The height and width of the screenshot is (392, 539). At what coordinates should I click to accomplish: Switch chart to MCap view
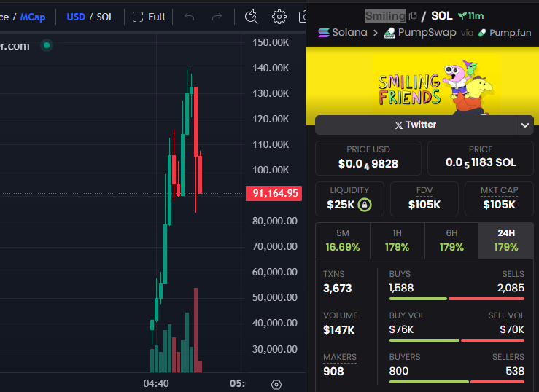33,17
